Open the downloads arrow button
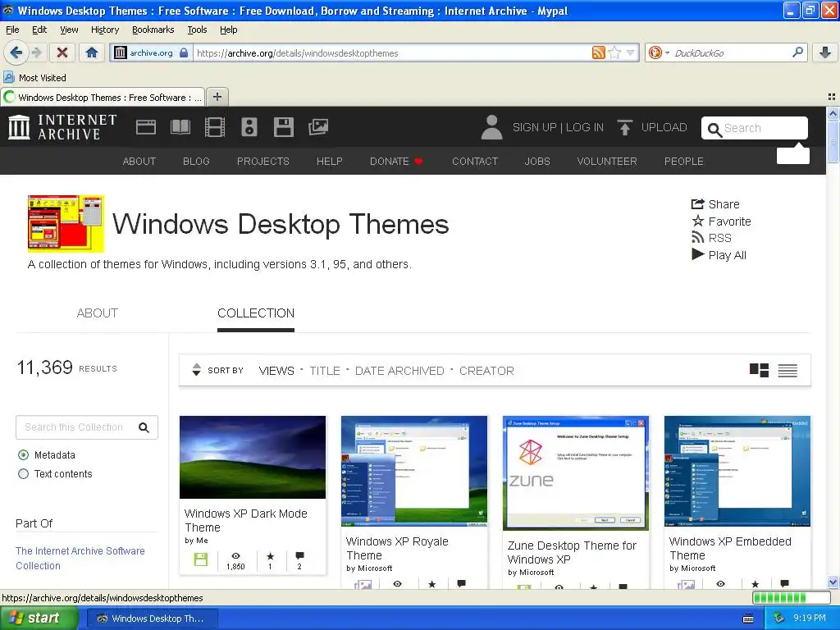The image size is (840, 630). coord(825,52)
